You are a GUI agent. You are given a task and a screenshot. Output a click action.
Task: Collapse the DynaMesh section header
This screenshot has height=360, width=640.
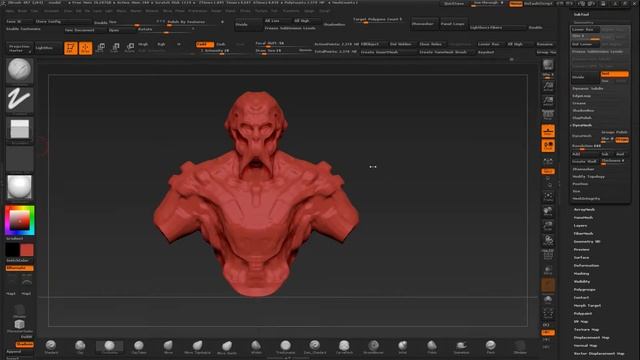coord(582,125)
